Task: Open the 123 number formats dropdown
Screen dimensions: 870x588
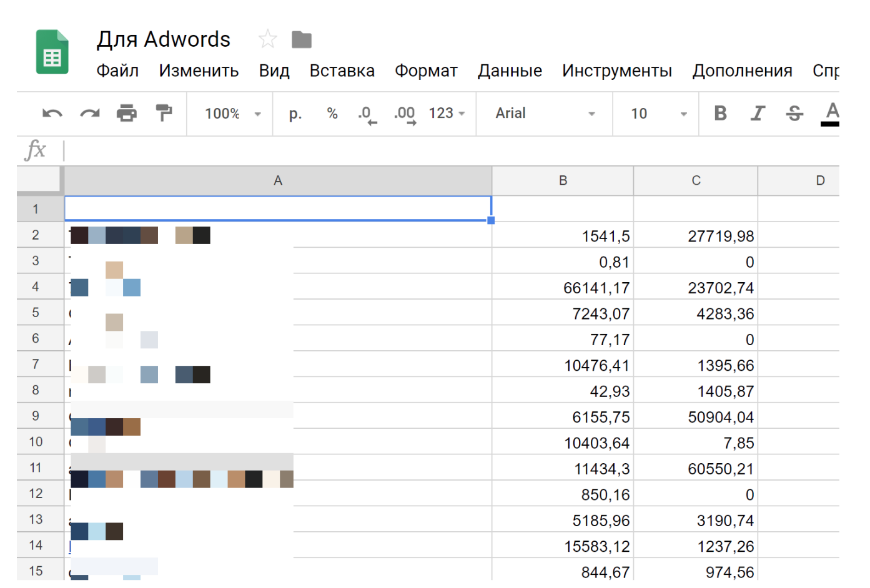Action: pos(447,114)
